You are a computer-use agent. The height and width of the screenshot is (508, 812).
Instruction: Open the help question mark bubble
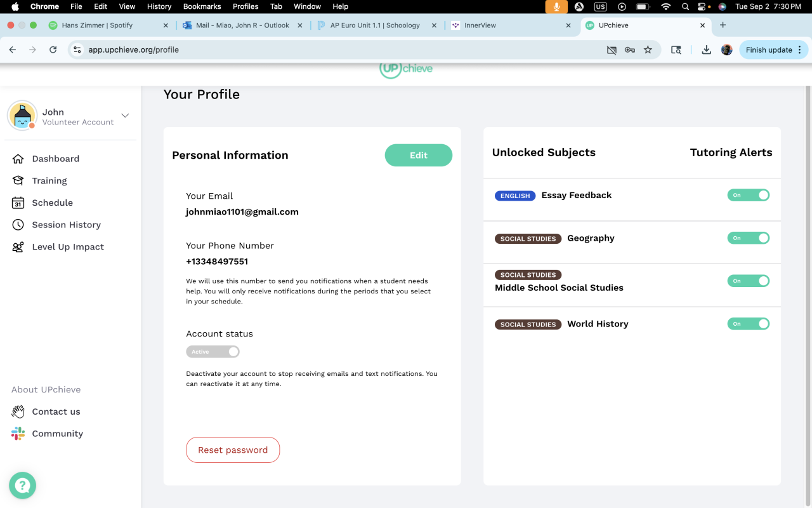click(23, 486)
